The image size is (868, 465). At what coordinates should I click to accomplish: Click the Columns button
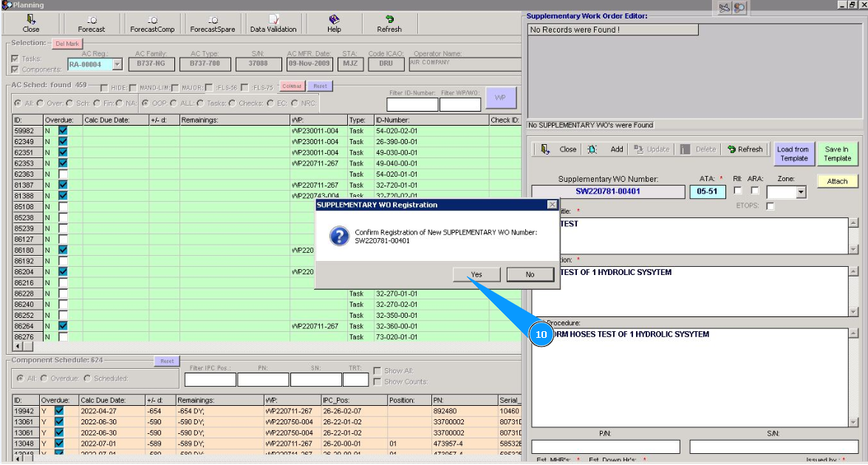coord(292,86)
